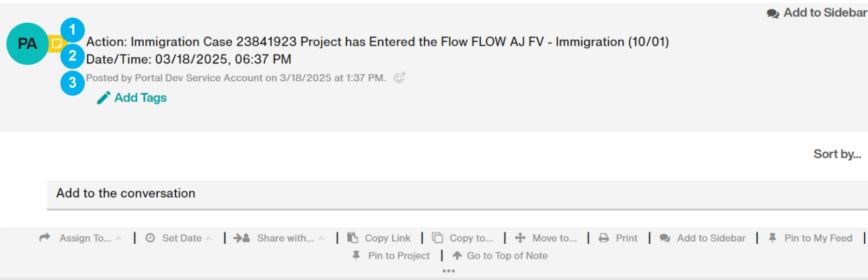Open the Sort by menu
Viewport: 868px width, 280px height.
[x=837, y=154]
